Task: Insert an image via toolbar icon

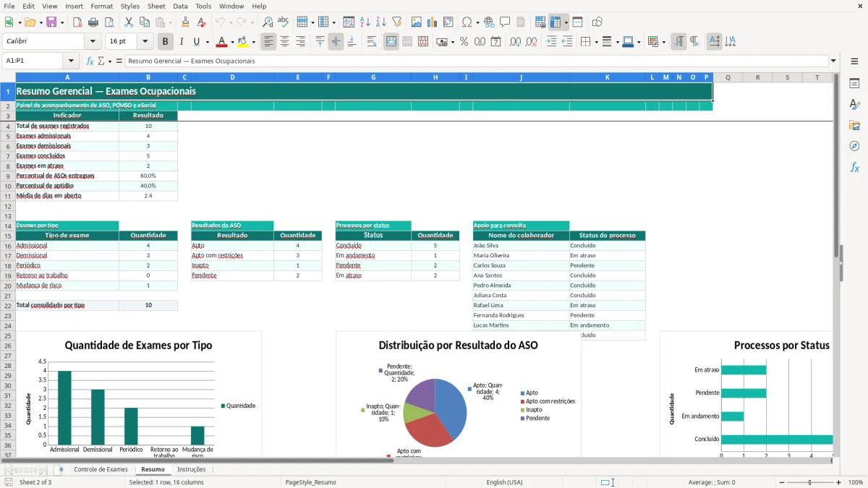Action: click(417, 22)
